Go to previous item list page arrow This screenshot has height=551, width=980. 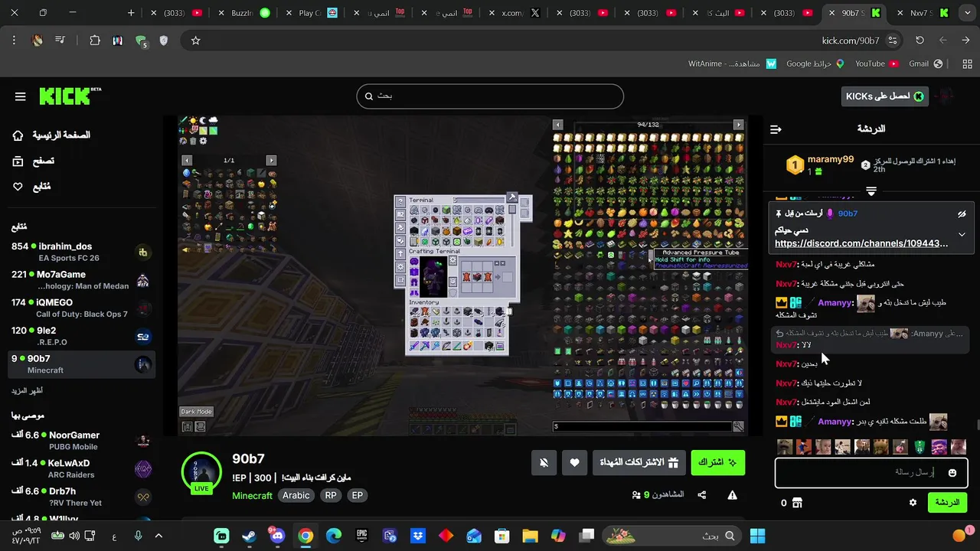(x=557, y=125)
